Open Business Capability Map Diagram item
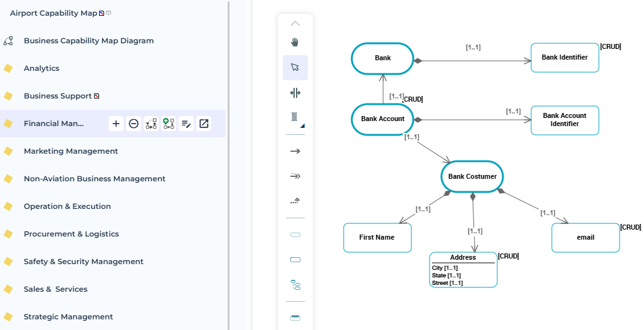Image resolution: width=644 pixels, height=330 pixels. (88, 41)
